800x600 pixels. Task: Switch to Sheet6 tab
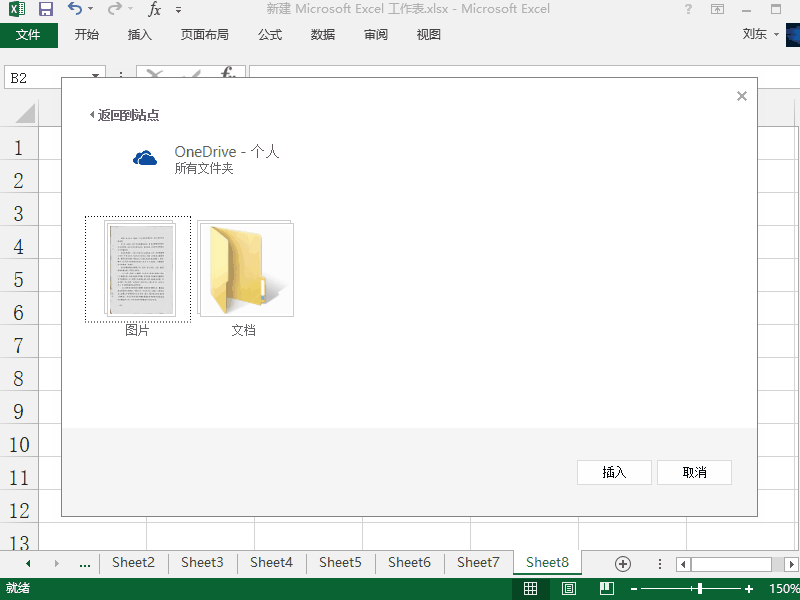click(409, 563)
